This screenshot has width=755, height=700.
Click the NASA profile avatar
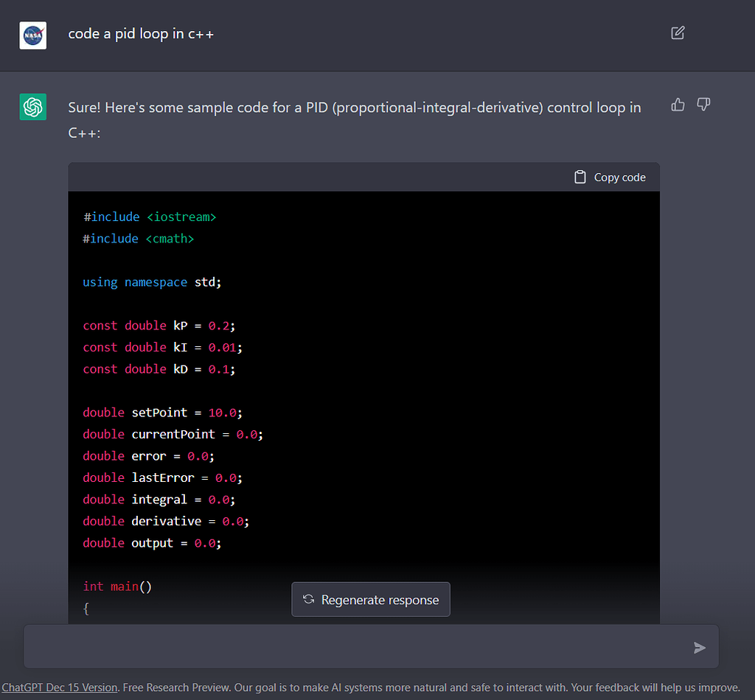(x=32, y=35)
